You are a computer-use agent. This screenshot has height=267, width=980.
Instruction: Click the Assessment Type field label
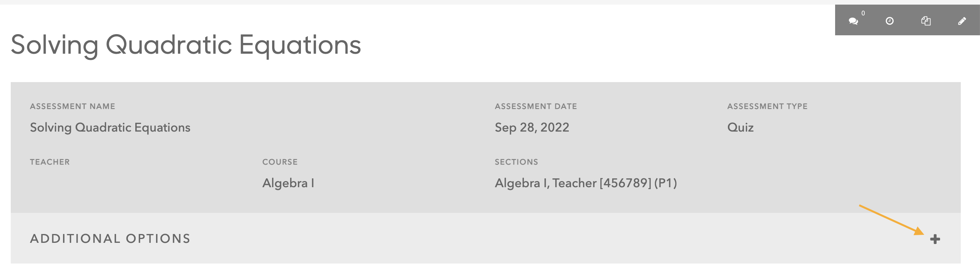pos(767,106)
